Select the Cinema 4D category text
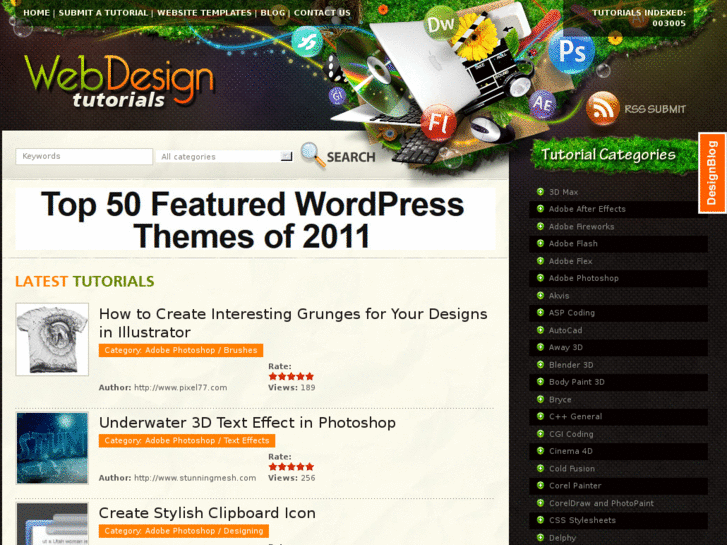 [x=570, y=451]
